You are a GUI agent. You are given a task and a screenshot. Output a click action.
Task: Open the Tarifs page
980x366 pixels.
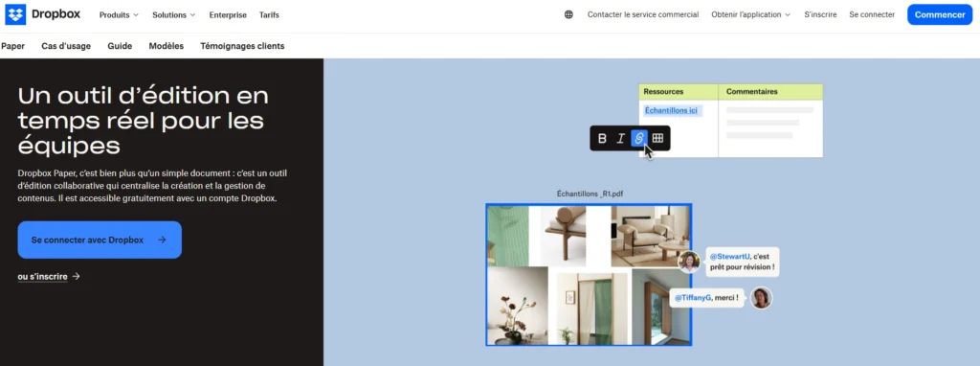coord(269,15)
